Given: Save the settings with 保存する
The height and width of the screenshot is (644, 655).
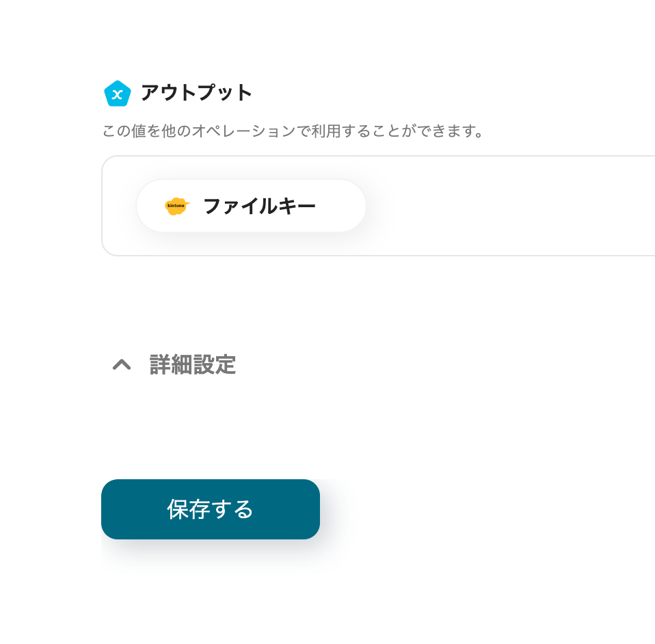Looking at the screenshot, I should click(210, 509).
